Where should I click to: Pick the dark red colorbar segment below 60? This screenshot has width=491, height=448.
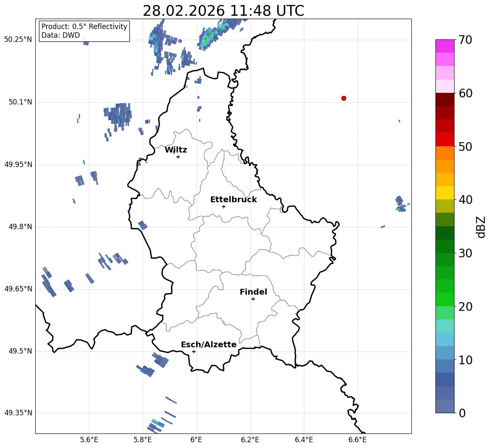(445, 99)
